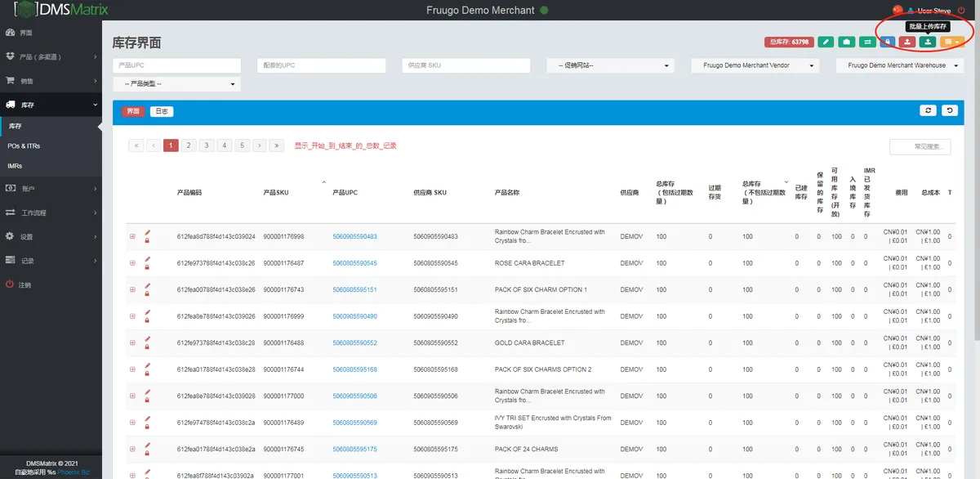Click the lock icon on PACK OF SIX CHARMS OPTION 2 row
The image size is (980, 479).
pos(148,374)
